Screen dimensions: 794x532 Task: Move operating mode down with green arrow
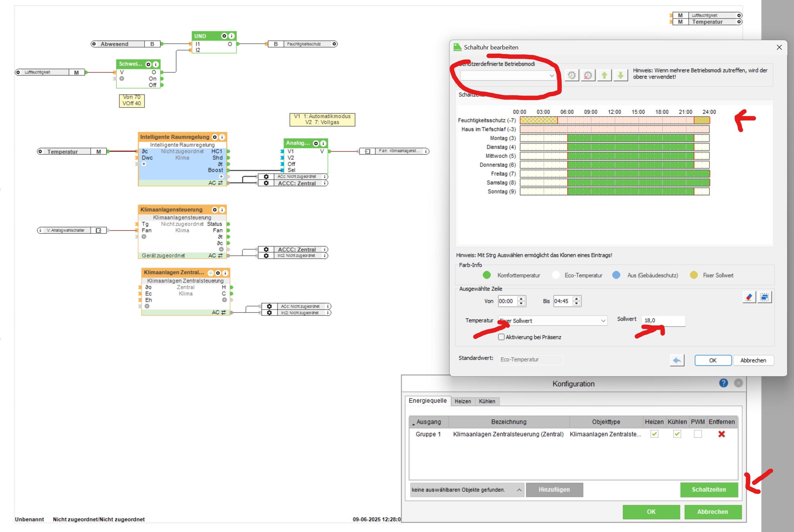[x=620, y=75]
